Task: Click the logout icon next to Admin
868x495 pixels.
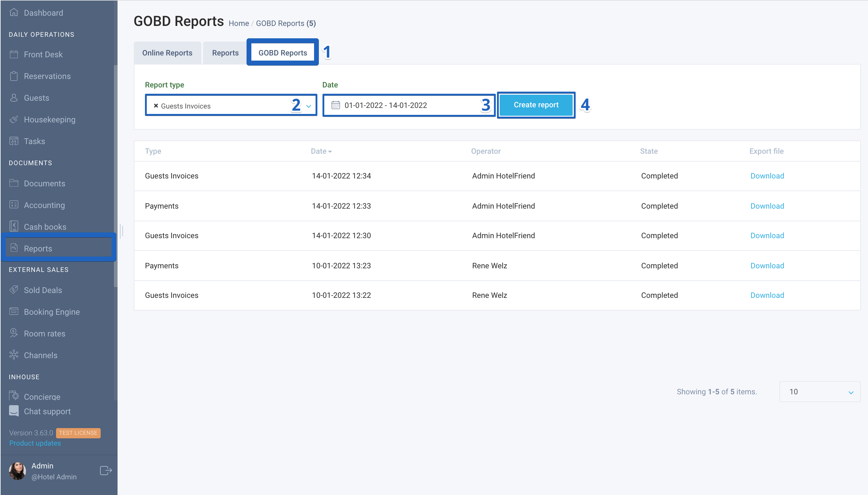Action: coord(105,471)
